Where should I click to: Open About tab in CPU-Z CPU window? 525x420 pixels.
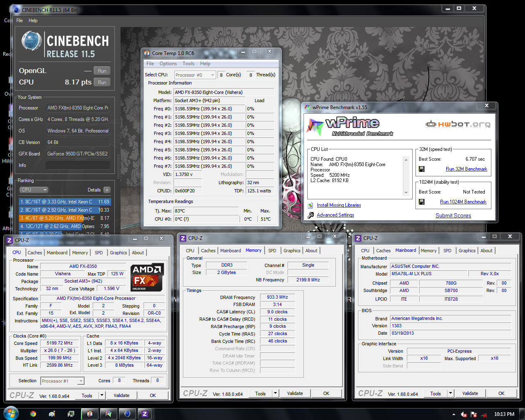coord(138,253)
